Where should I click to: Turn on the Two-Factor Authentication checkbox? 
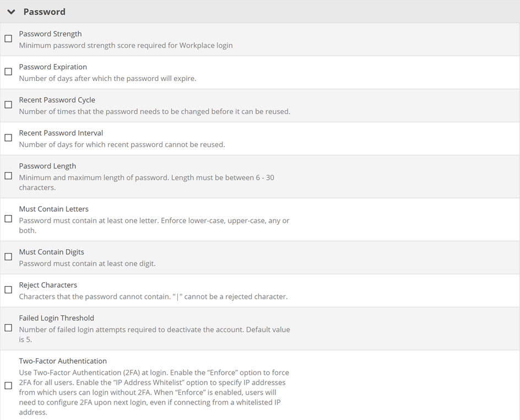8,386
